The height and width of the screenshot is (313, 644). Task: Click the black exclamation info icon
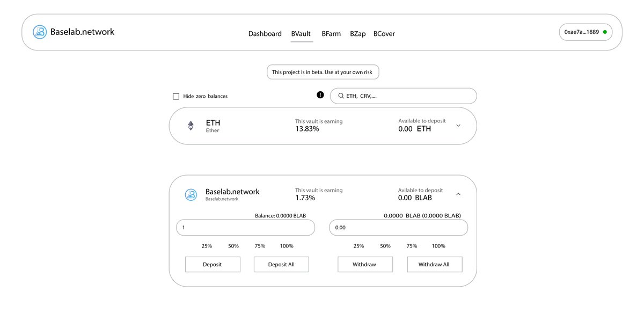click(x=320, y=95)
